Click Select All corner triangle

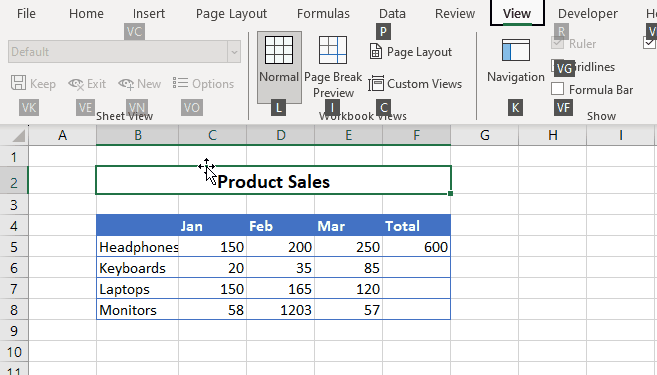(18, 135)
